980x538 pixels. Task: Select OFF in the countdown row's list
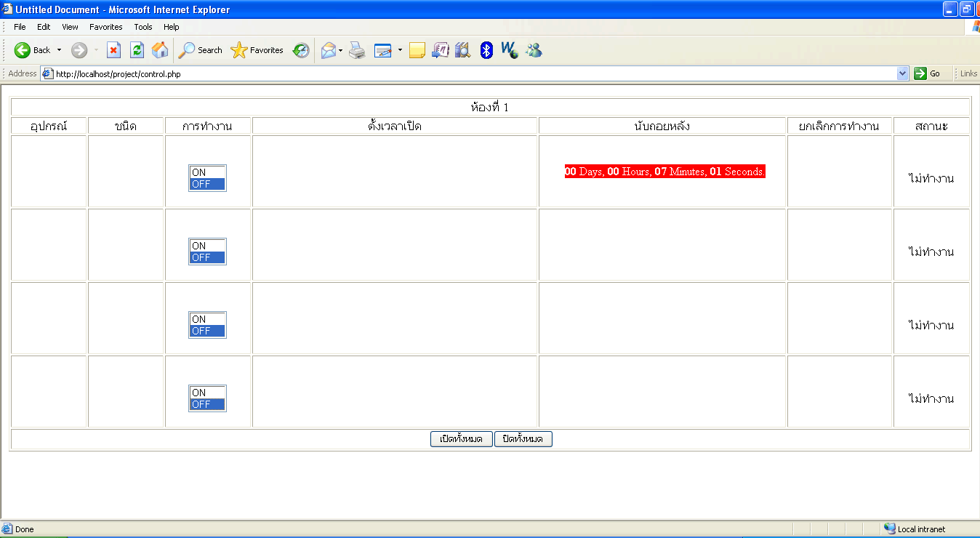coord(207,184)
